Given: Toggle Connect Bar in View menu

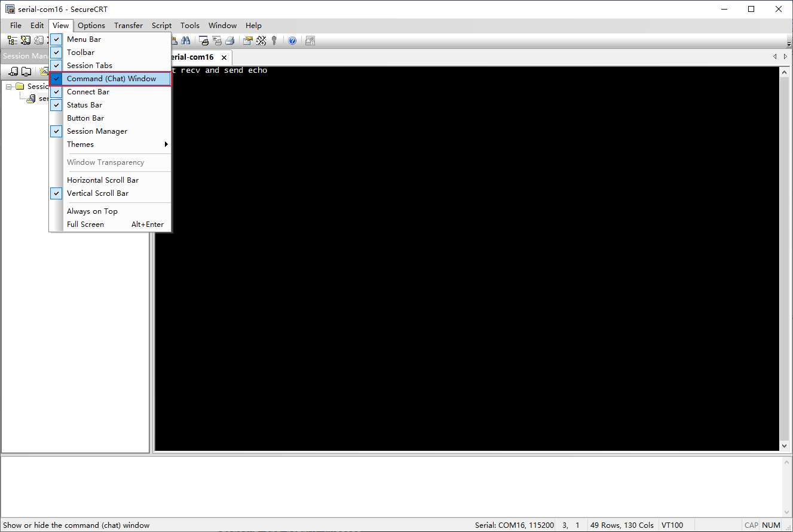Looking at the screenshot, I should [111, 92].
